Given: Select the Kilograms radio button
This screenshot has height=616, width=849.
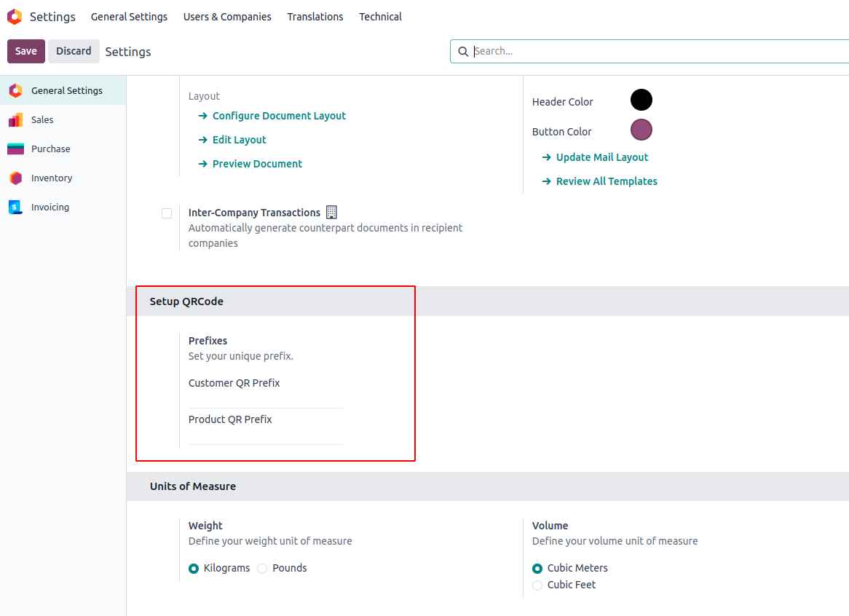Looking at the screenshot, I should point(194,569).
